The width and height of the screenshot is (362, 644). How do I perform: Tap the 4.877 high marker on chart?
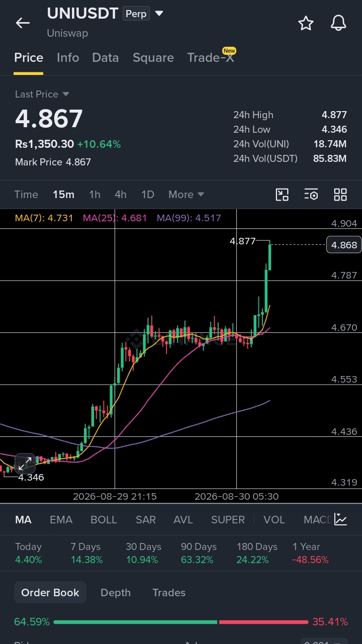pos(243,241)
